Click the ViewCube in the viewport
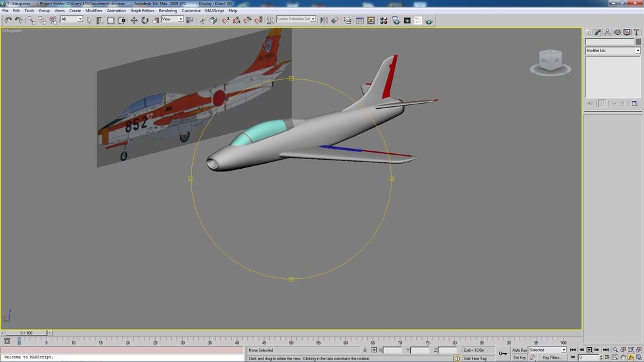Viewport: 644px width, 362px height. point(550,62)
